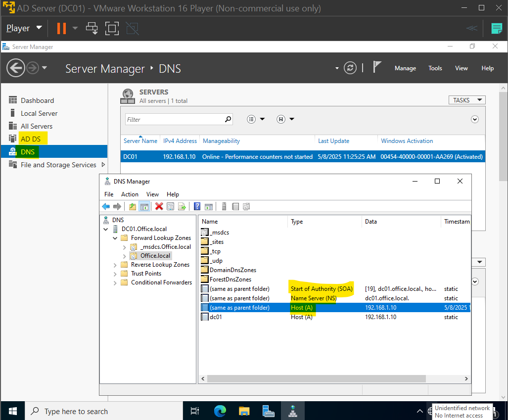
Task: Open the Help menu in Server Manager
Action: tap(487, 68)
